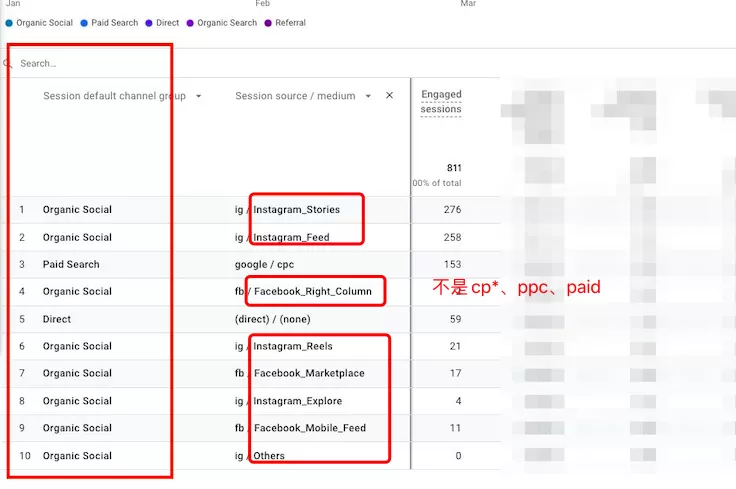Click the search magnifier icon
The height and width of the screenshot is (489, 736).
tap(7, 63)
